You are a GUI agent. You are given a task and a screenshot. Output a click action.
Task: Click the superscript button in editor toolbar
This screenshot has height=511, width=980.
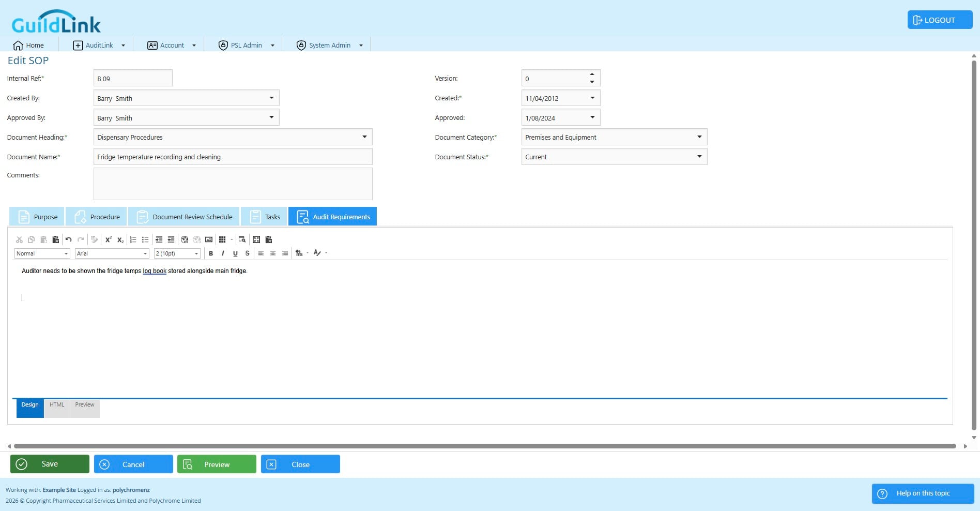[108, 239]
